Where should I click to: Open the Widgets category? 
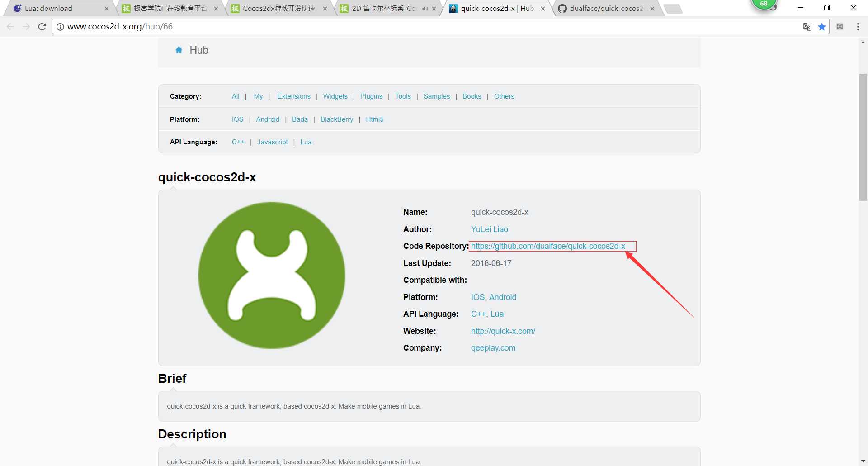point(335,96)
